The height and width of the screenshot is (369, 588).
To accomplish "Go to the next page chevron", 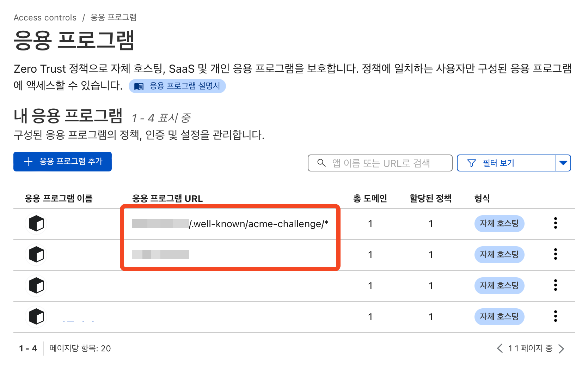I will (x=561, y=349).
